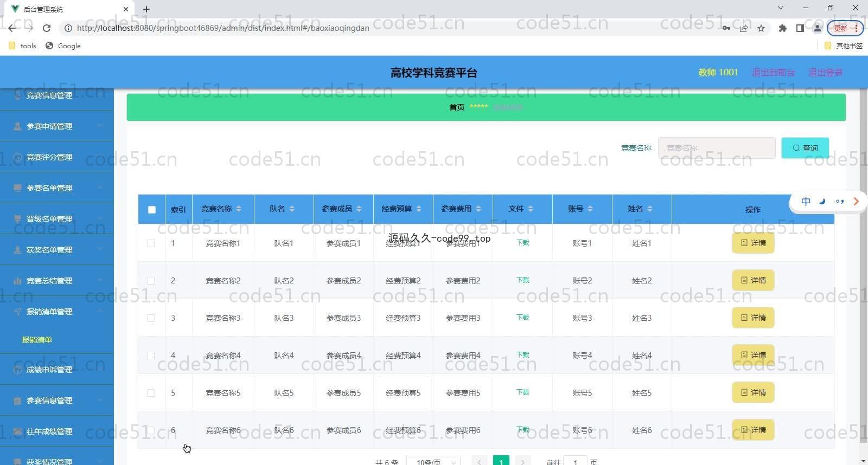The height and width of the screenshot is (465, 868).
Task: Click the 查询 search button
Action: pos(805,148)
